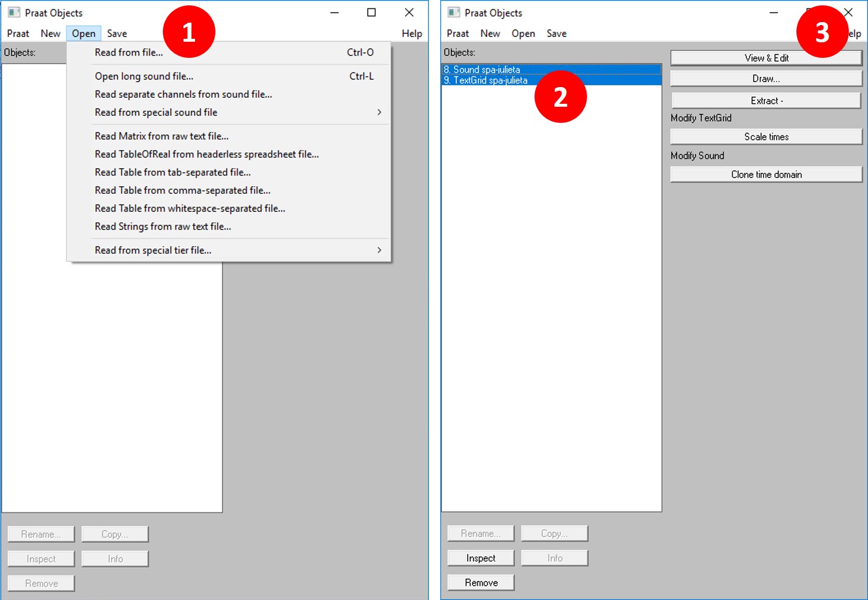Screen dimensions: 868x600
Task: Click Info button in right window
Action: point(555,558)
